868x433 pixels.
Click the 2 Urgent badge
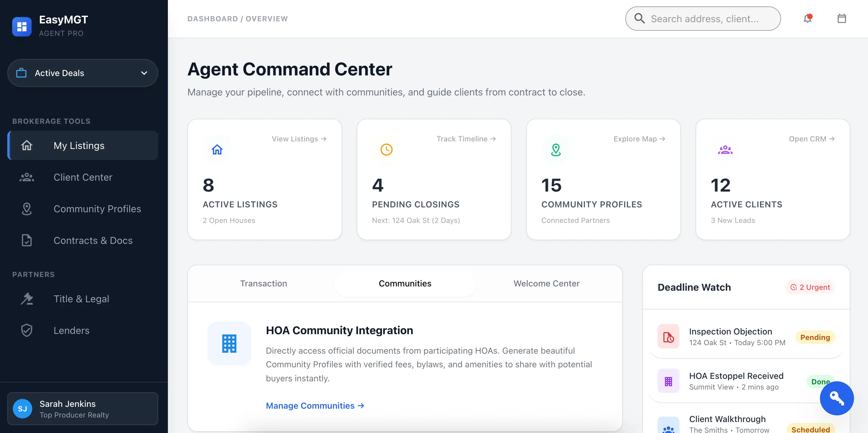point(810,287)
